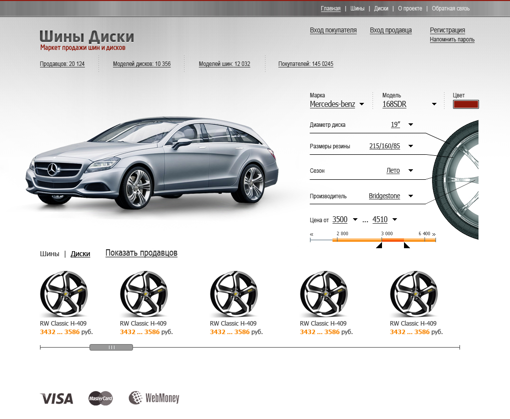Open the fourth RW Classic H-409 wheel image
This screenshot has height=420, width=510.
point(324,294)
